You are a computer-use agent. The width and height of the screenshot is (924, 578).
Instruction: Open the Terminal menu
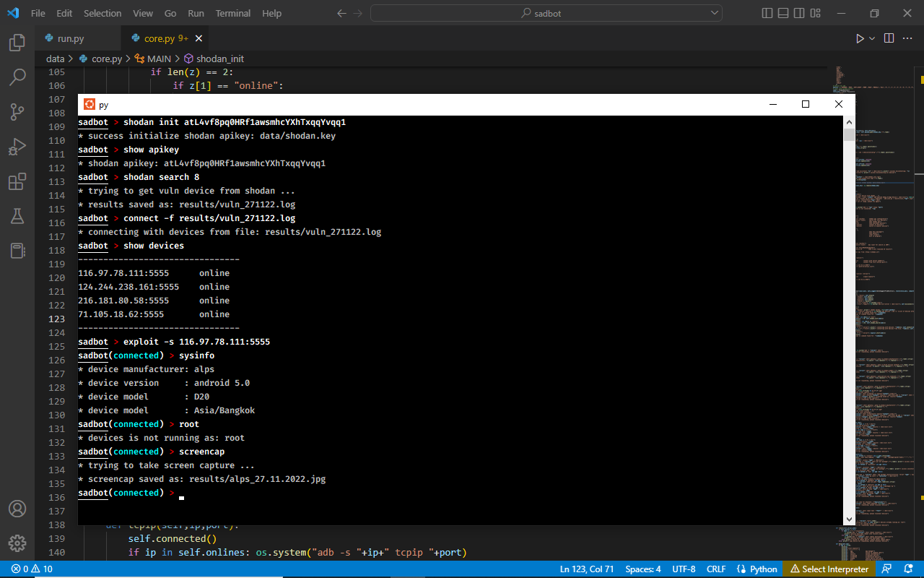coord(233,13)
